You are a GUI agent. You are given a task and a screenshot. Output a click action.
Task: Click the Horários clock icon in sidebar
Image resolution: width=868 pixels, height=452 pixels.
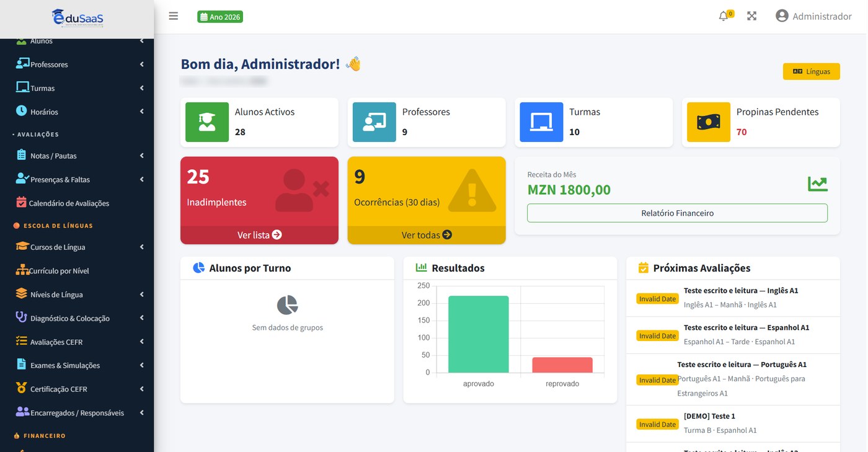tap(22, 111)
